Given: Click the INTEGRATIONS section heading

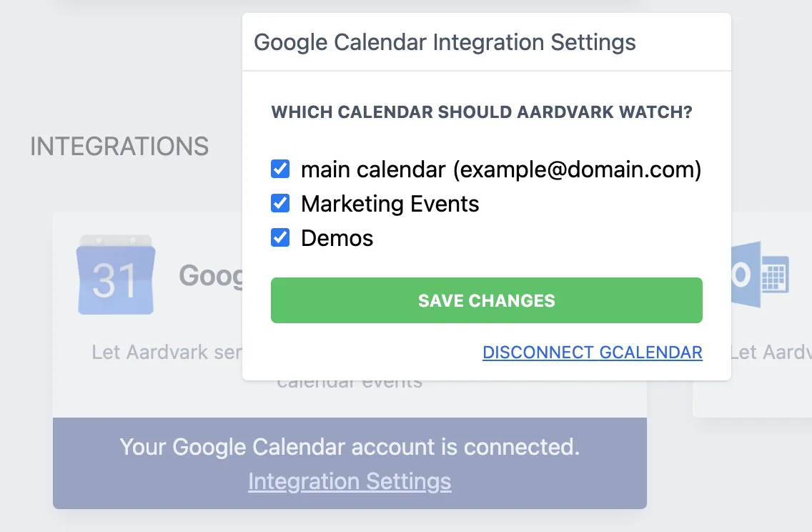Looking at the screenshot, I should pyautogui.click(x=119, y=147).
